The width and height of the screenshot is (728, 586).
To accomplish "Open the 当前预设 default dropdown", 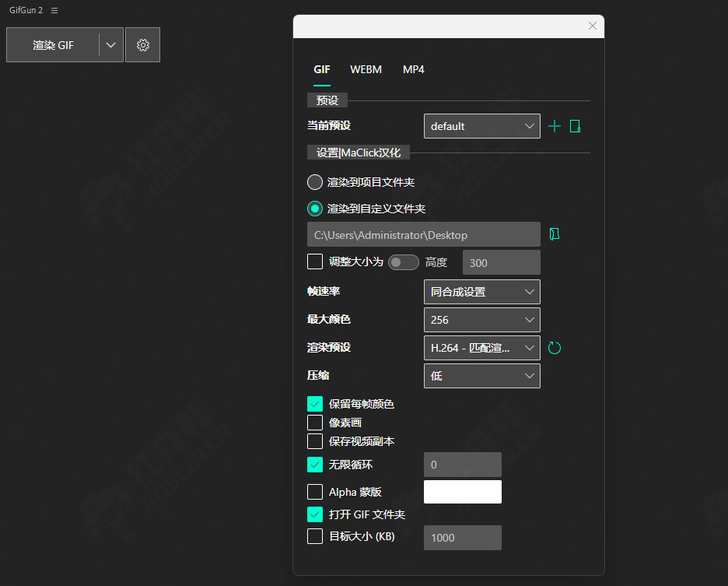I will point(482,126).
